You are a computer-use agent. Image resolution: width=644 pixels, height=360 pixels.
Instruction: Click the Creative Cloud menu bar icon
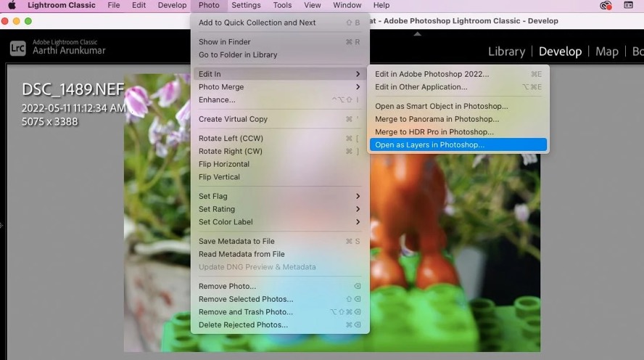click(x=606, y=5)
